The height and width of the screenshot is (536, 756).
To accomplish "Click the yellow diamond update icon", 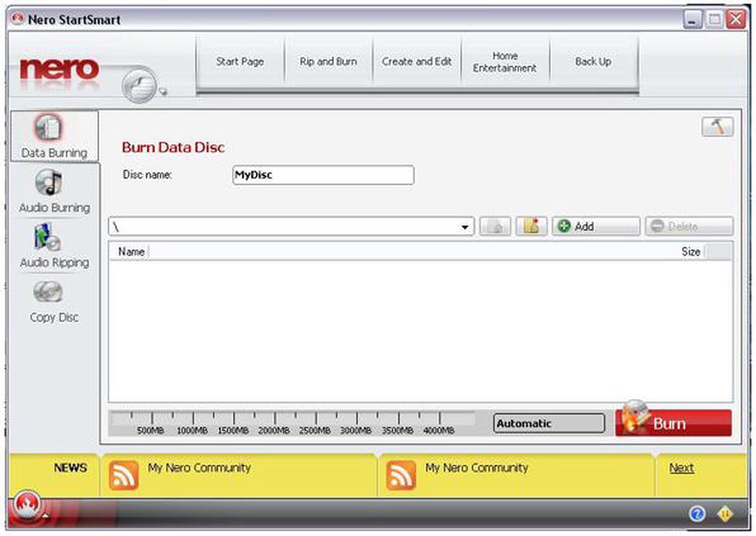I will pos(725,514).
